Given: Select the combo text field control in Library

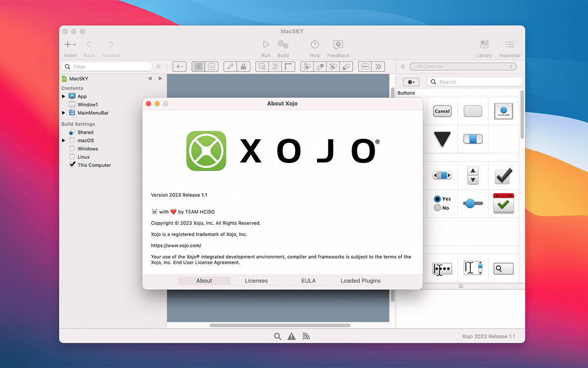Looking at the screenshot, I should 473,268.
